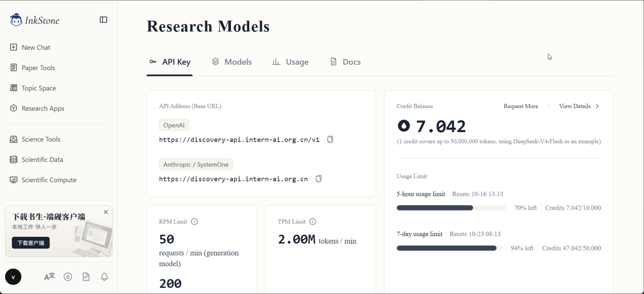This screenshot has width=644, height=294.
Task: Expand View Details chevron
Action: (597, 106)
